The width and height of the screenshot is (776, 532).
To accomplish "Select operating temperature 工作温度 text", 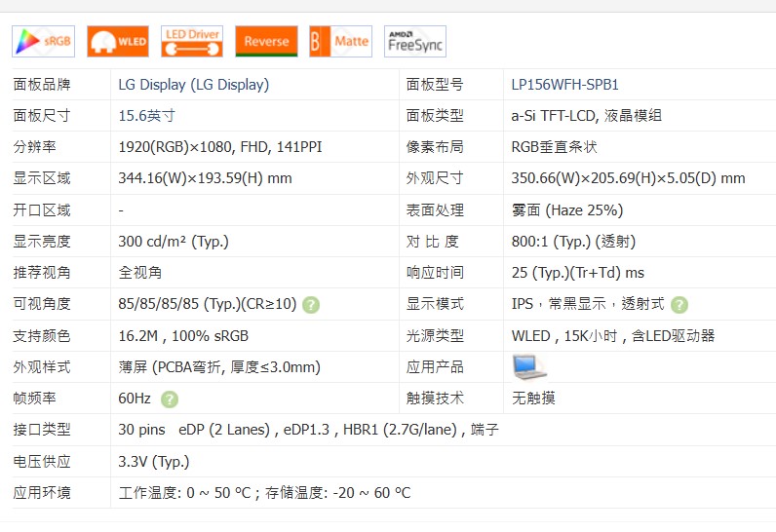I will pos(185,493).
